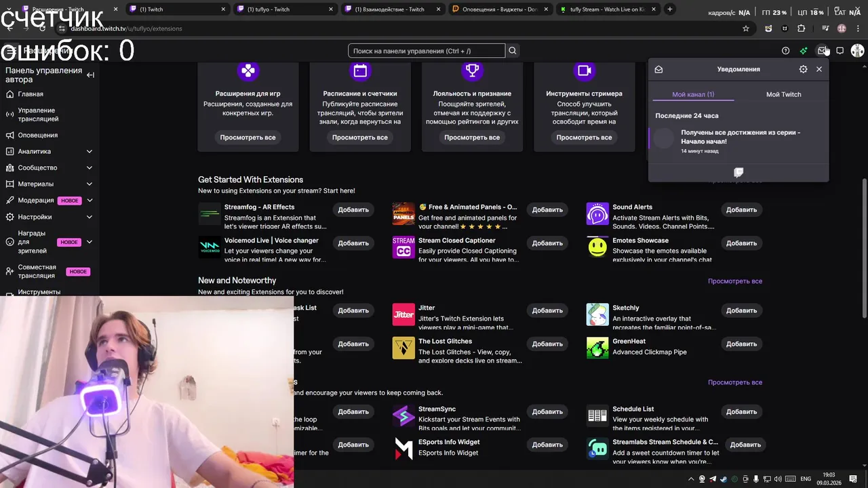Expand the Аналитика sidebar section
Viewport: 868px width, 488px height.
pyautogui.click(x=90, y=151)
